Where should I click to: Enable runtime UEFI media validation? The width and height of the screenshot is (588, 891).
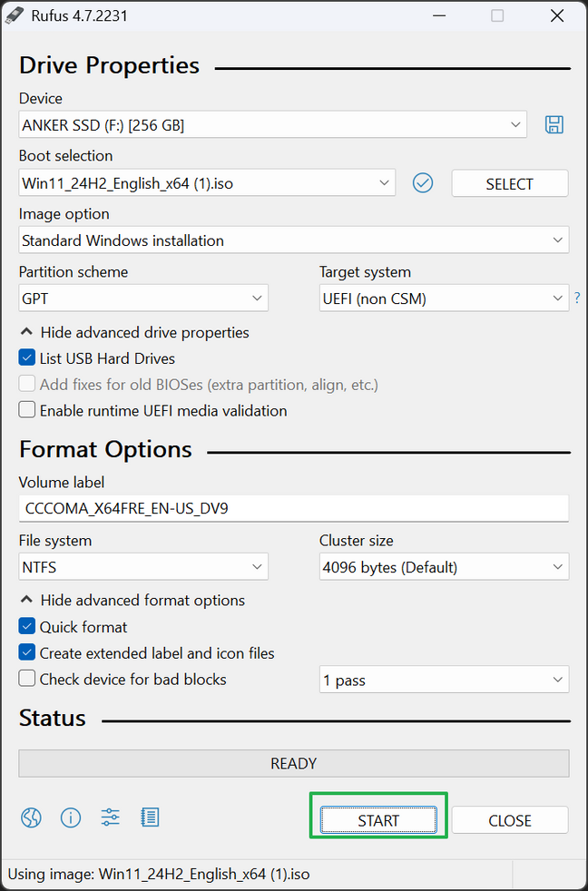tap(27, 410)
